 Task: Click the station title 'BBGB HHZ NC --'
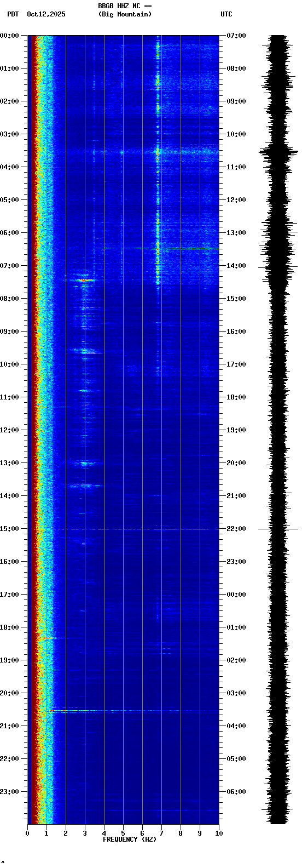125,6
